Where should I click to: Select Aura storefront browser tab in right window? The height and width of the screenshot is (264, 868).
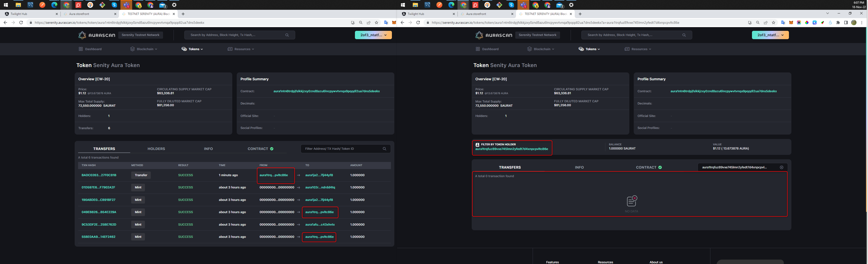point(486,14)
